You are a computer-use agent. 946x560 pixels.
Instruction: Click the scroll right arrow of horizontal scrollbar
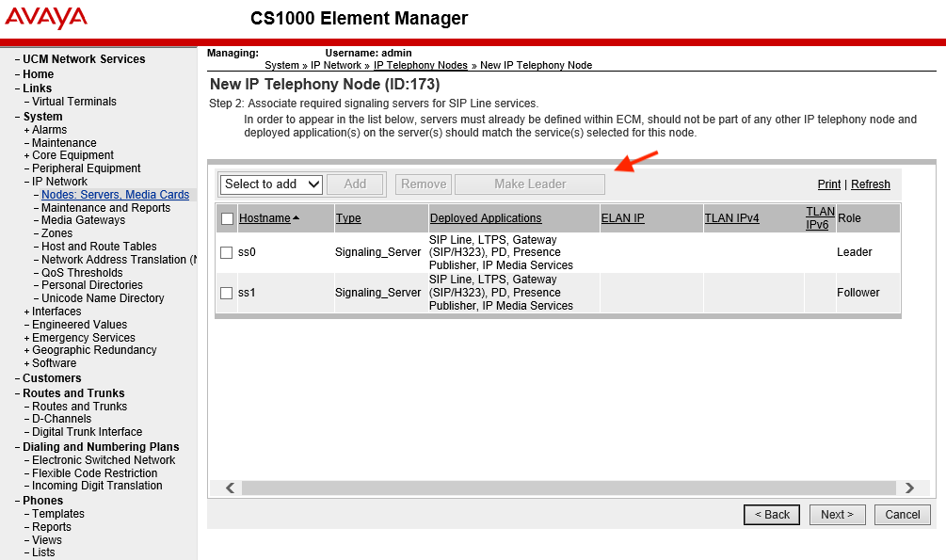click(x=910, y=488)
